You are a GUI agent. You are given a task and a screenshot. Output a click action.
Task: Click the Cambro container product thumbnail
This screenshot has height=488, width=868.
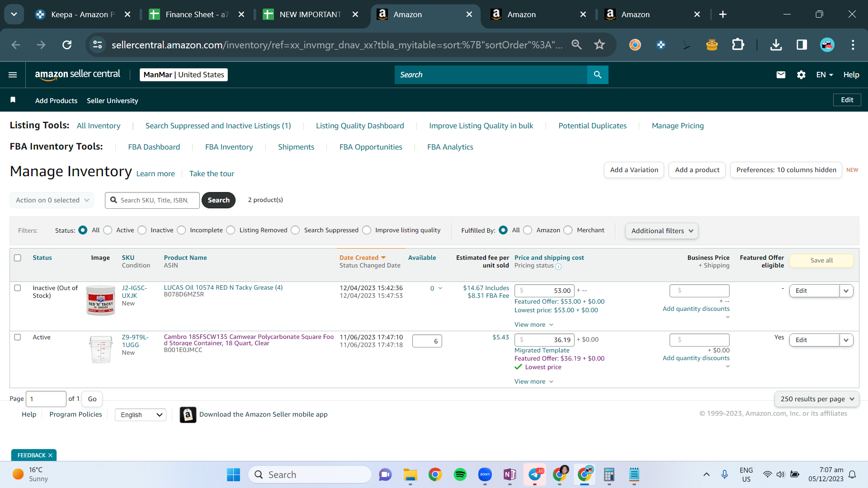tap(100, 349)
